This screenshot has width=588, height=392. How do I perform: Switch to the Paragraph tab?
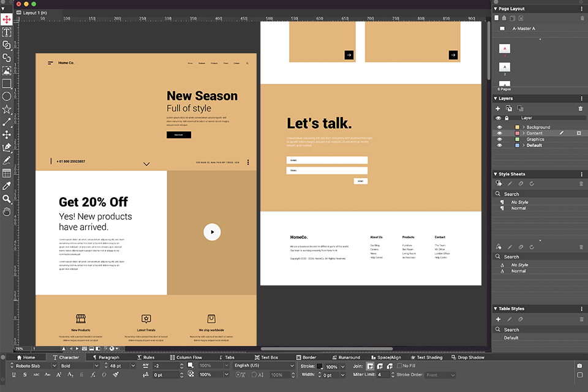click(x=106, y=358)
